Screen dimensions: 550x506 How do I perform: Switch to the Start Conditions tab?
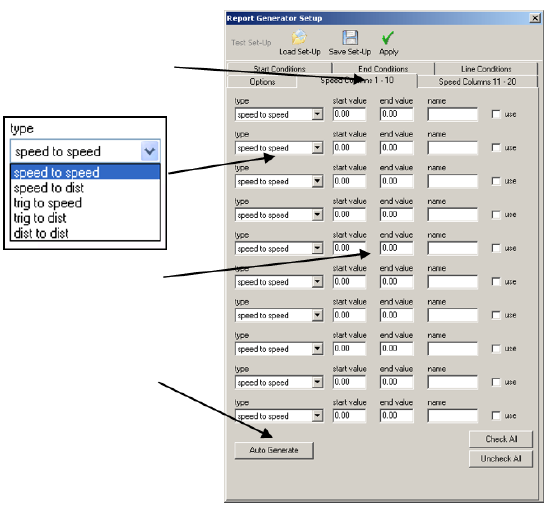coord(279,69)
